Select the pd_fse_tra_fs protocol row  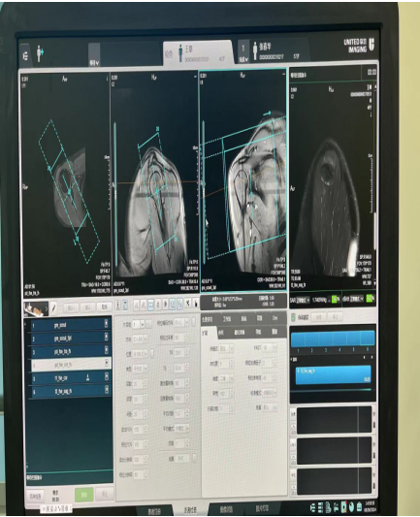69,351
